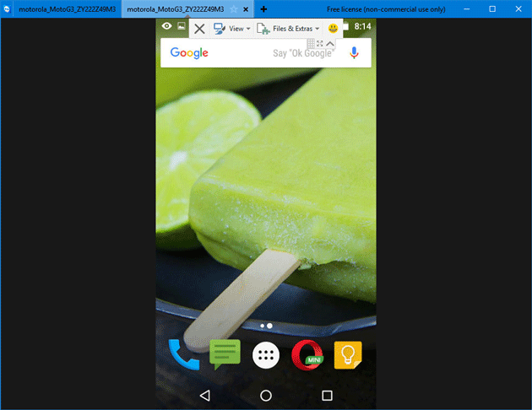Toggle full screen mode icon
This screenshot has height=410, width=532.
pyautogui.click(x=319, y=44)
